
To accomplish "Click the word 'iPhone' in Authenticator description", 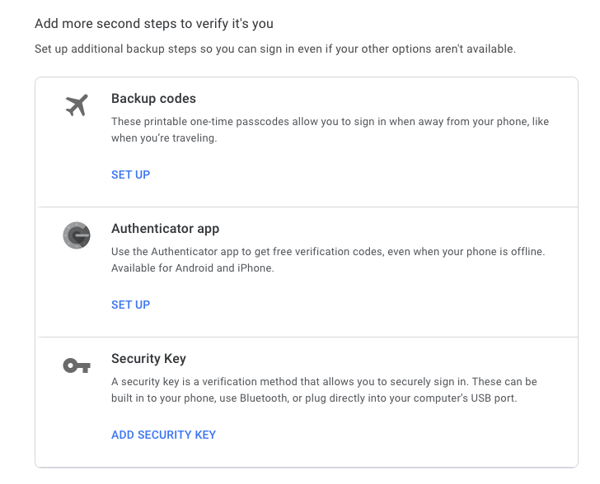I will 256,268.
